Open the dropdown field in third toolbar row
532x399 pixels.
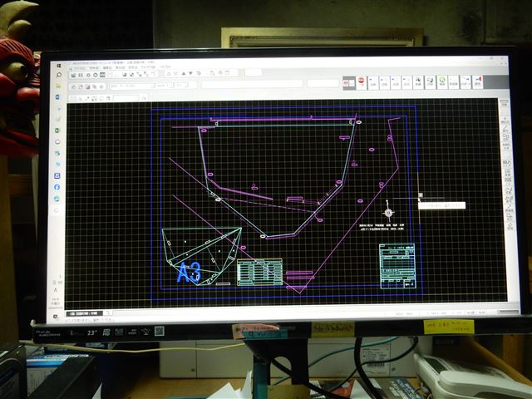[126, 98]
